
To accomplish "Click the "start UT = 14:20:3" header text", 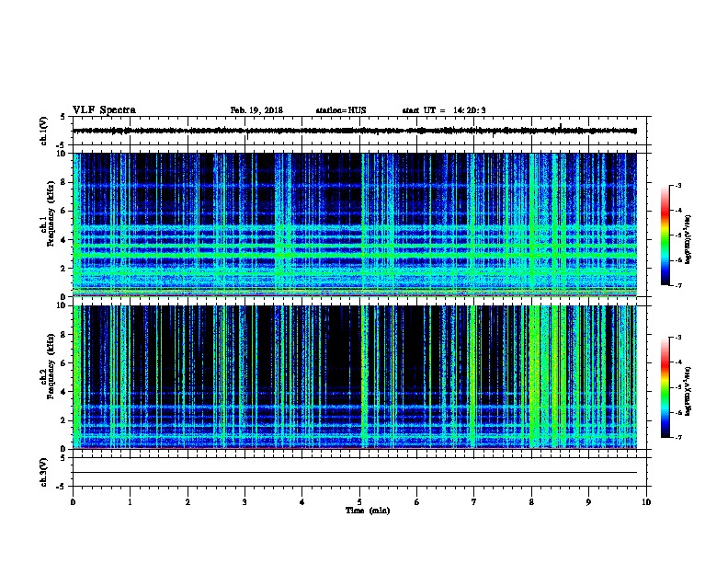I will pyautogui.click(x=444, y=110).
